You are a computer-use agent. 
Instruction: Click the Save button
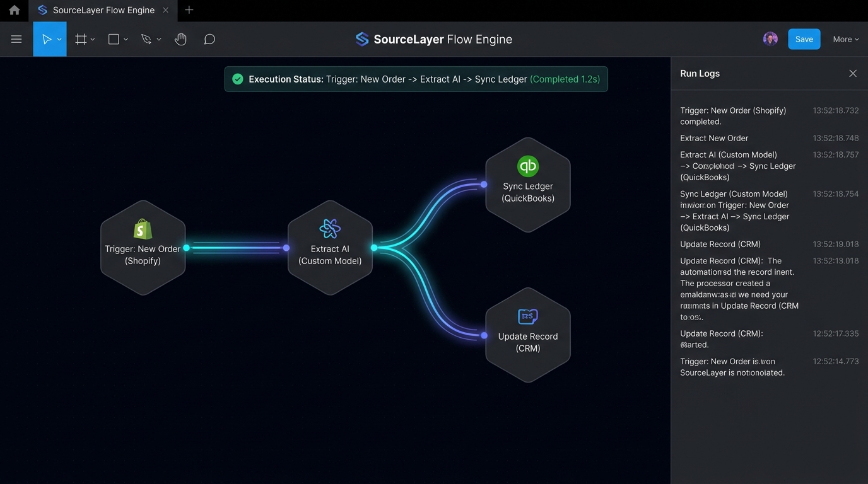tap(804, 39)
